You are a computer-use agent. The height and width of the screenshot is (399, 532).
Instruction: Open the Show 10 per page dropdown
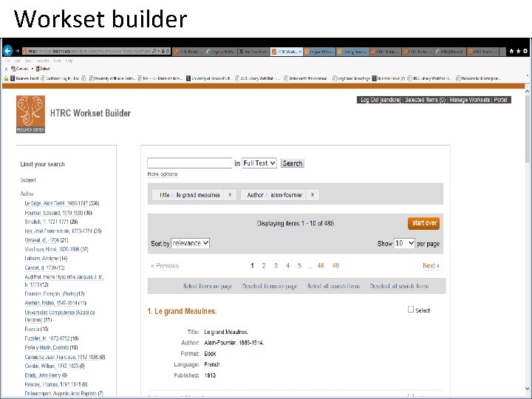[404, 243]
